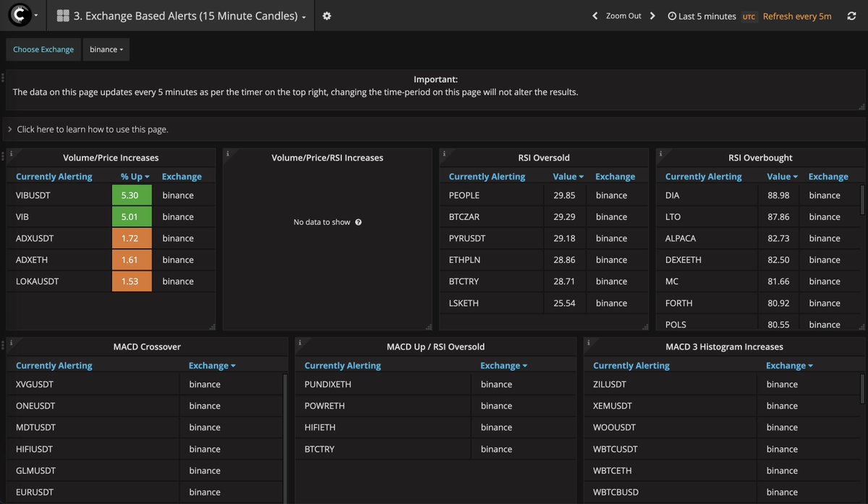
Task: Click the green 5.30 value cell for VIBUSDT
Action: (132, 195)
